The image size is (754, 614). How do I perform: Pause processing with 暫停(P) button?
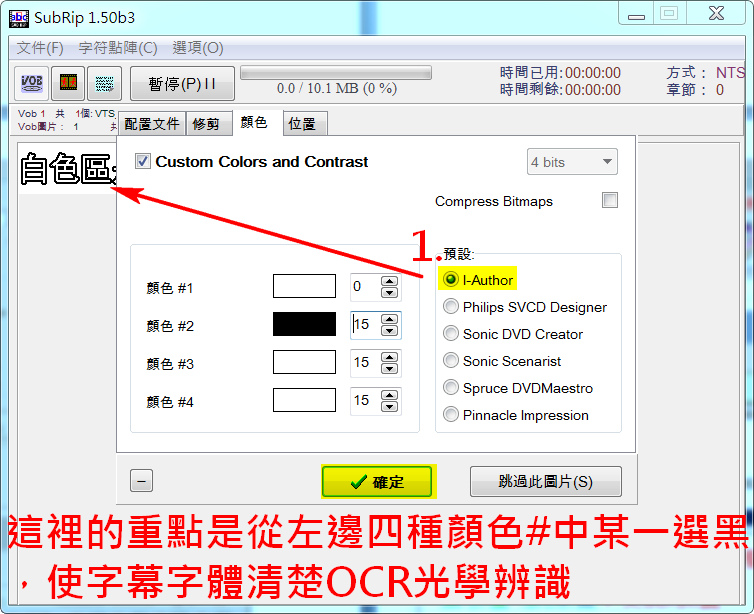click(182, 84)
